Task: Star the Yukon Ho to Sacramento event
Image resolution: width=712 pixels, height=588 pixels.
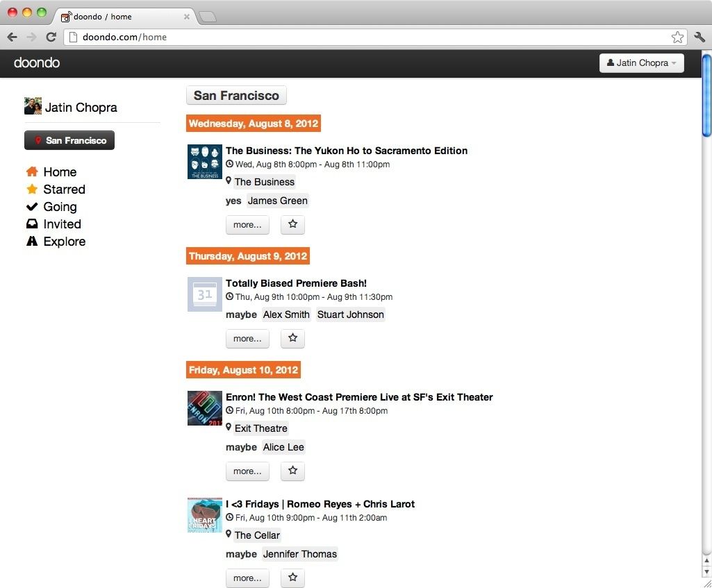Action: point(292,225)
